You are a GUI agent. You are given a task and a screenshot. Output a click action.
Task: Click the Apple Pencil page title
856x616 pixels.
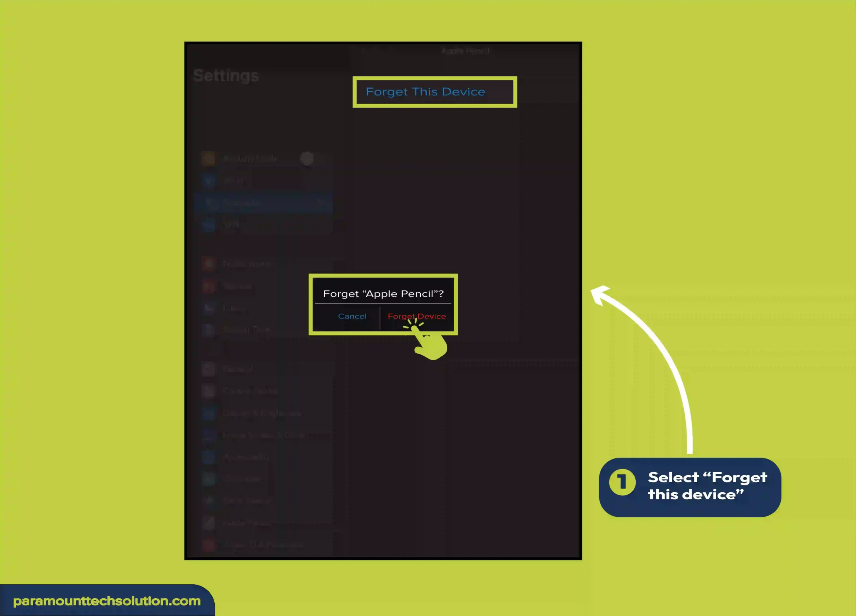click(x=465, y=50)
